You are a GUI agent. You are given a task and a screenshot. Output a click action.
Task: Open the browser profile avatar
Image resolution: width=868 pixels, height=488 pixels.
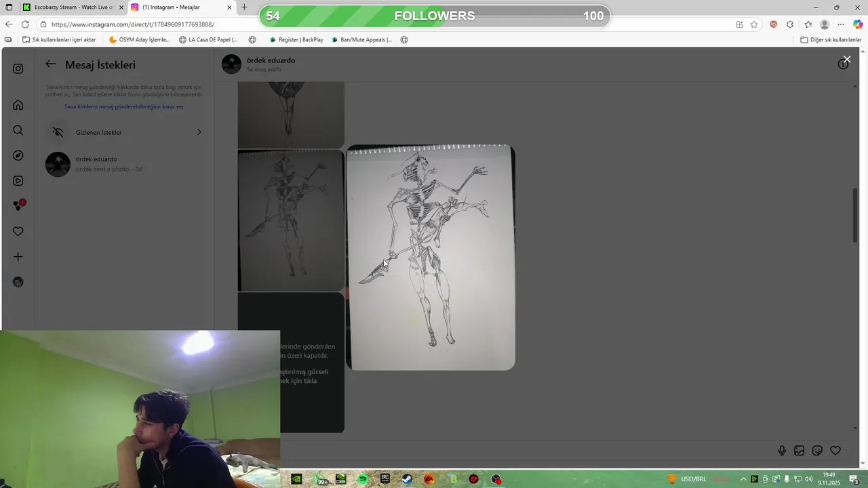click(825, 24)
